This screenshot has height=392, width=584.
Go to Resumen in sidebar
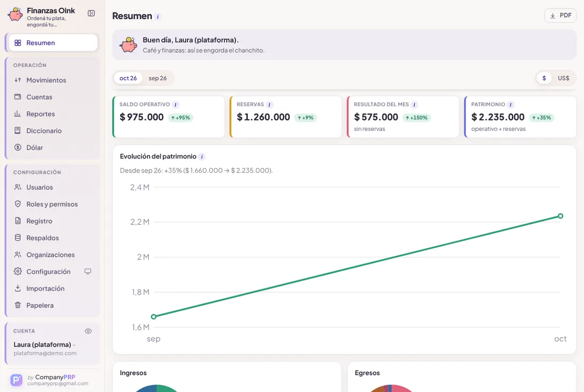point(53,43)
